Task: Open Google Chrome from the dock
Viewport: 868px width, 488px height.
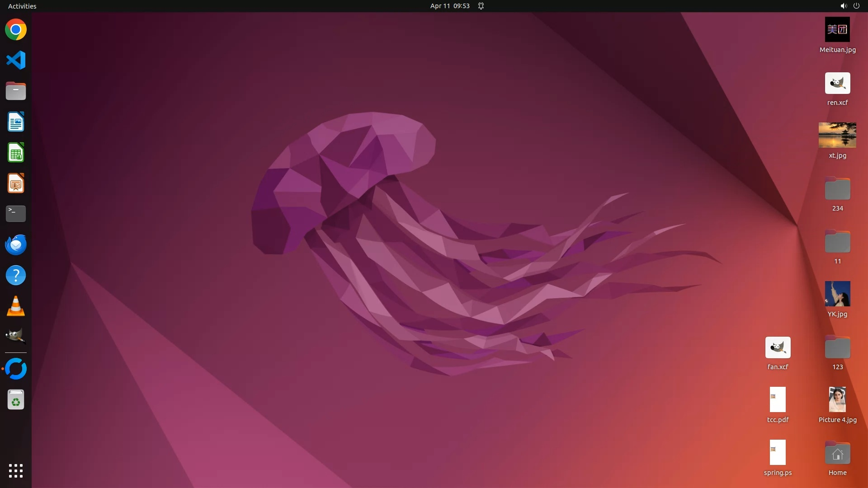Action: tap(16, 30)
